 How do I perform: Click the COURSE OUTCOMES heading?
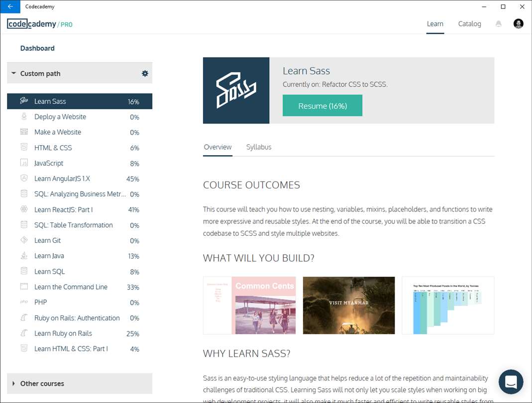(251, 185)
